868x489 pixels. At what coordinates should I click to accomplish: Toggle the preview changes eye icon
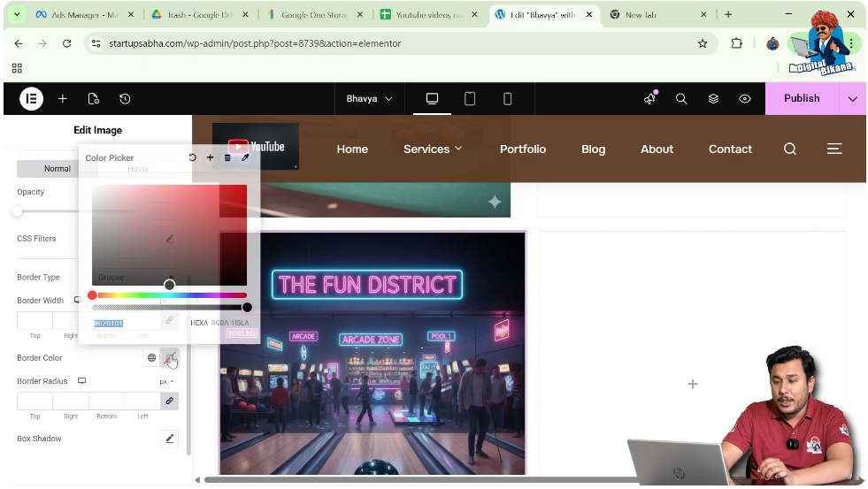click(745, 99)
